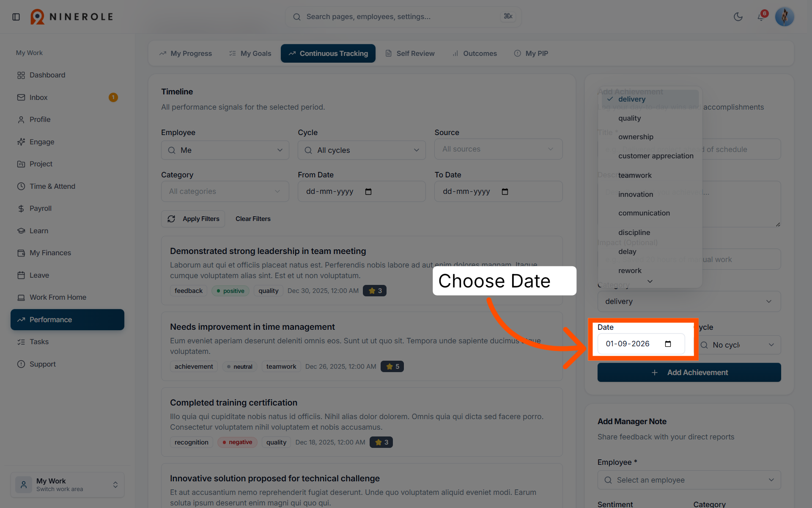The height and width of the screenshot is (508, 812).
Task: Go to Profile page
Action: [68, 119]
